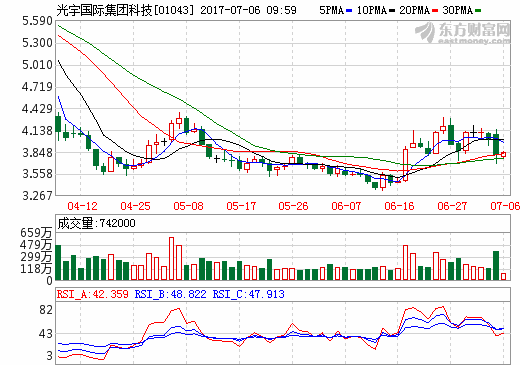Click the 3.558 price axis label
The image size is (520, 365).
pos(37,174)
